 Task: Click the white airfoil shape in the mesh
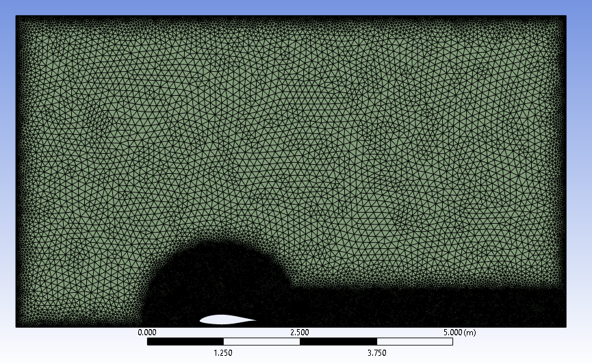[x=227, y=320]
